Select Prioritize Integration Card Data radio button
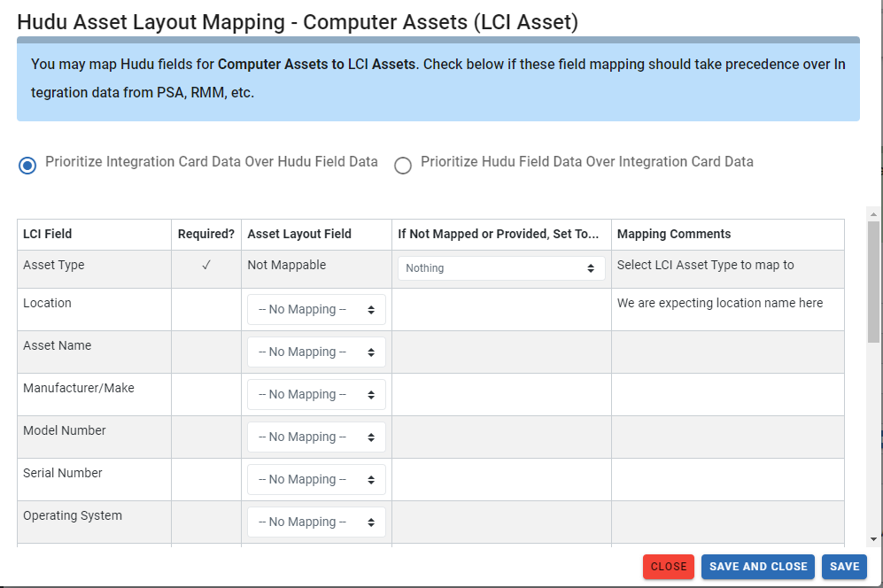Viewport: 883px width, 588px height. 27,165
